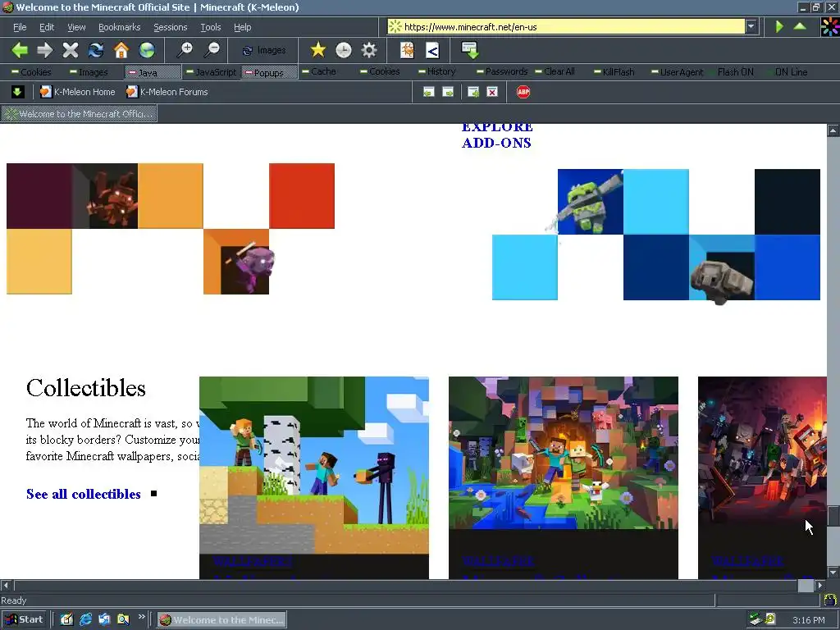Follow the EXPLORE ADD-ONS link
Viewport: 840px width, 630px height.
(x=497, y=135)
